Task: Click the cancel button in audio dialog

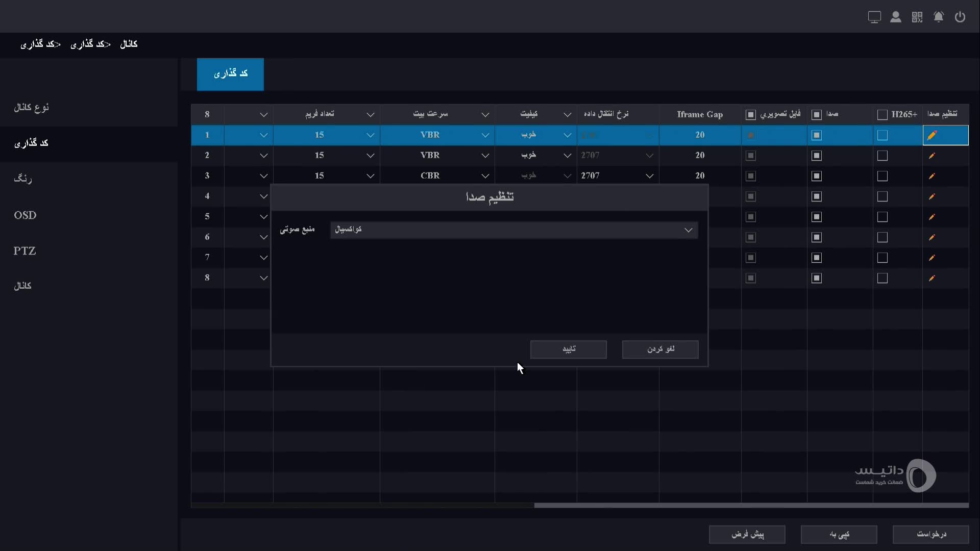Action: [x=660, y=349]
